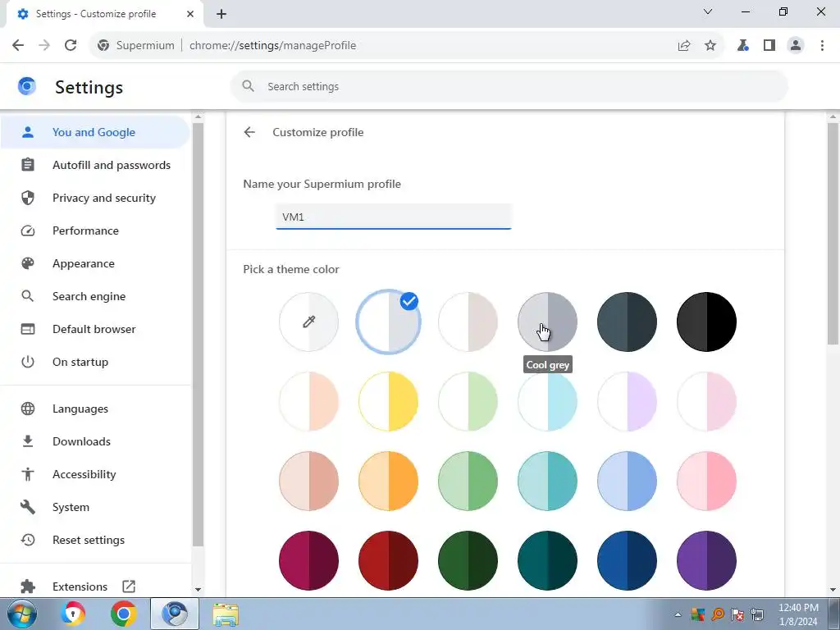Open the three-dot browser menu

822,46
